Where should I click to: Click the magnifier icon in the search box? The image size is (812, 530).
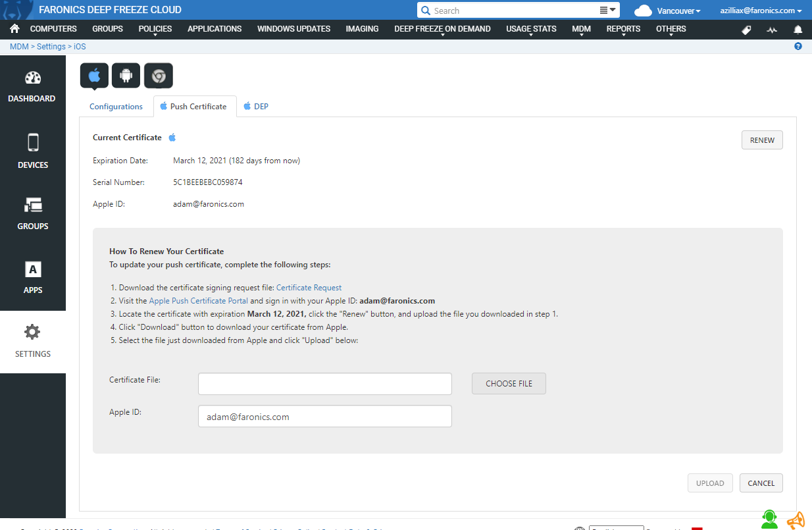[426, 11]
